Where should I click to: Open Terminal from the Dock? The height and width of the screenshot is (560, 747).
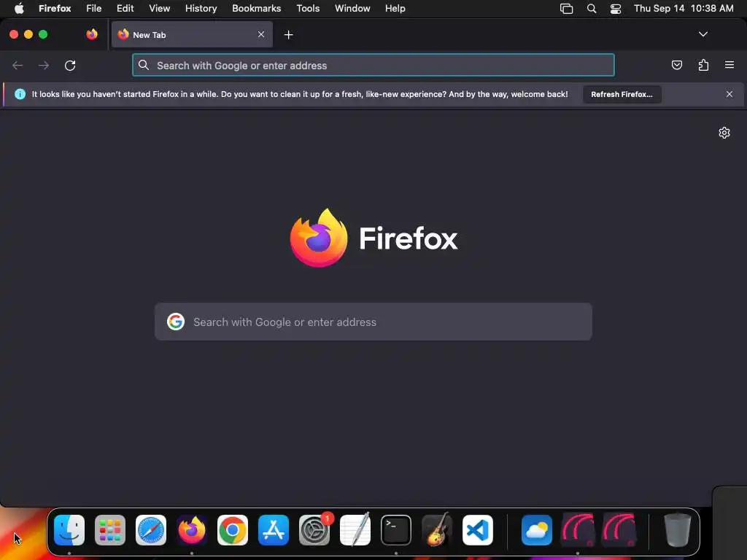coord(396,530)
